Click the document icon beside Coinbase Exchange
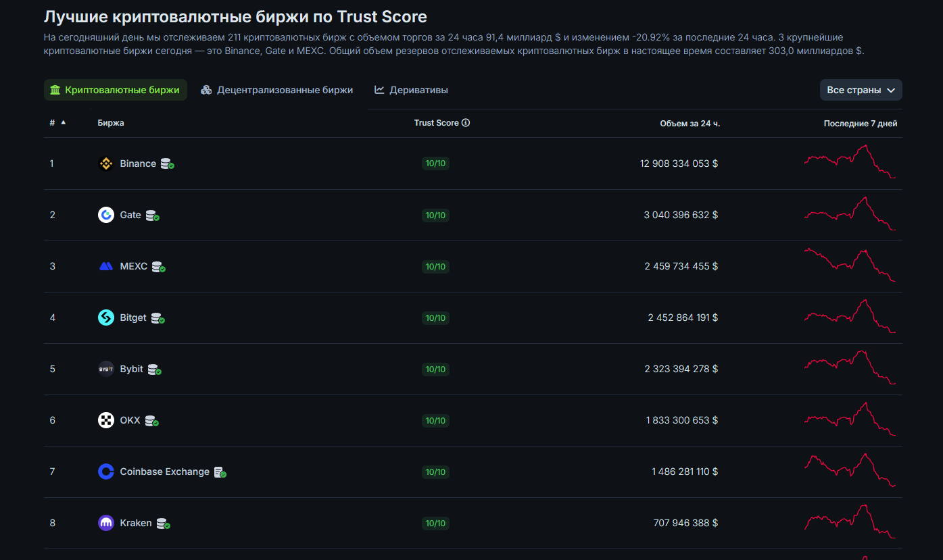The image size is (943, 560). pyautogui.click(x=220, y=472)
